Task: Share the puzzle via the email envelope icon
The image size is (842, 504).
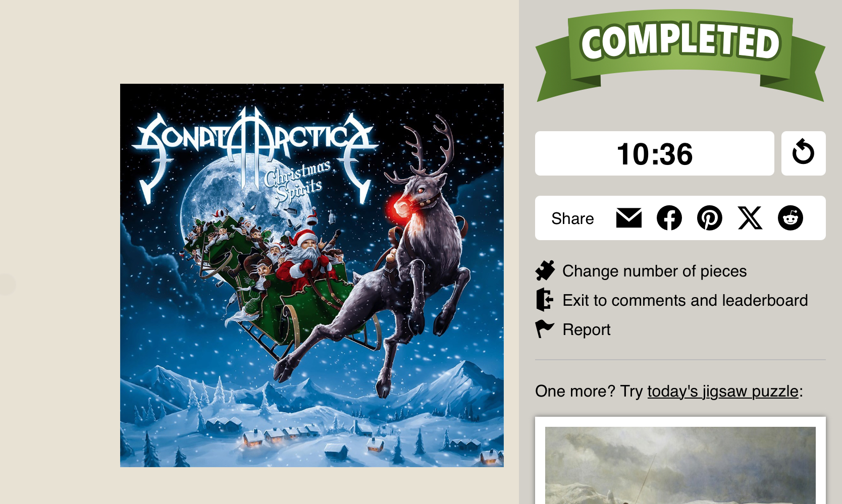Action: [x=629, y=218]
